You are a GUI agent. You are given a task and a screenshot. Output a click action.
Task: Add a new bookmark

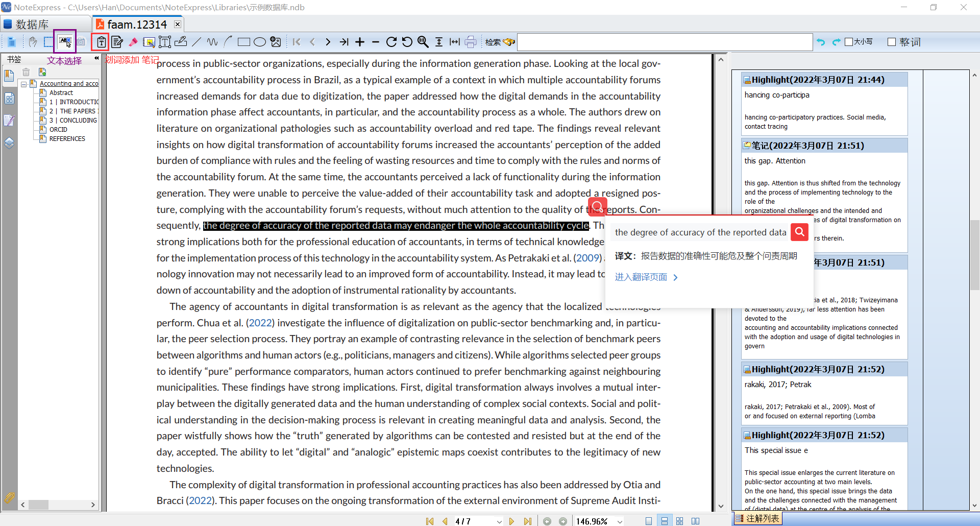tap(42, 72)
